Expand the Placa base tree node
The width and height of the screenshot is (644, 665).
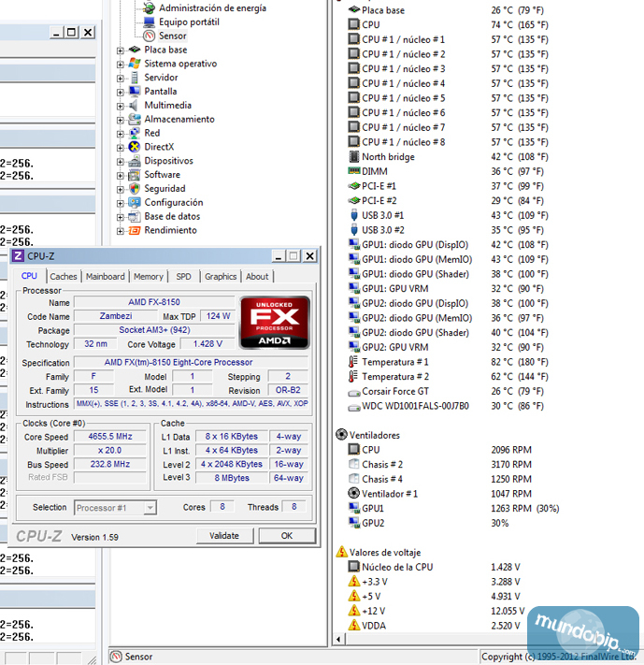tap(121, 51)
